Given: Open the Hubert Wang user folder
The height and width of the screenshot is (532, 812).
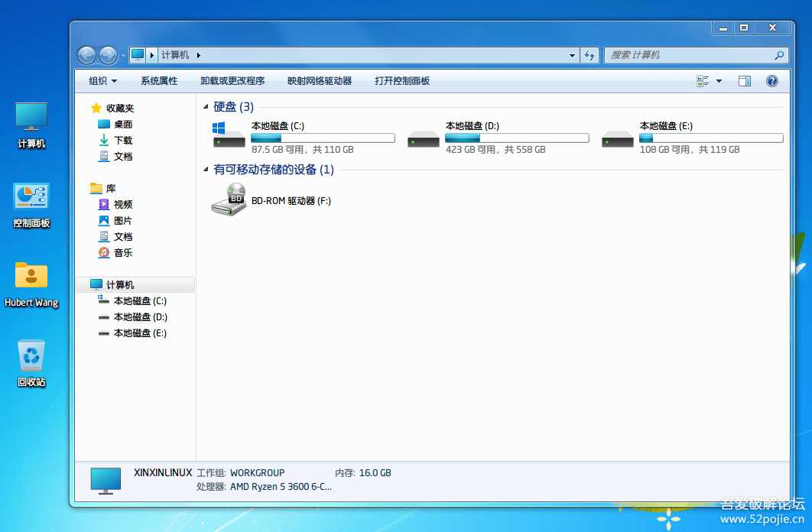Looking at the screenshot, I should 31,275.
